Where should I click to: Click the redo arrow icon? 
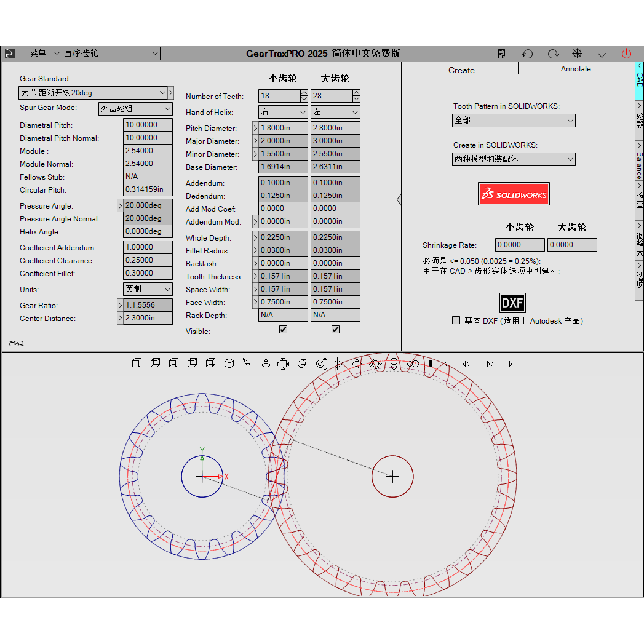pyautogui.click(x=553, y=54)
